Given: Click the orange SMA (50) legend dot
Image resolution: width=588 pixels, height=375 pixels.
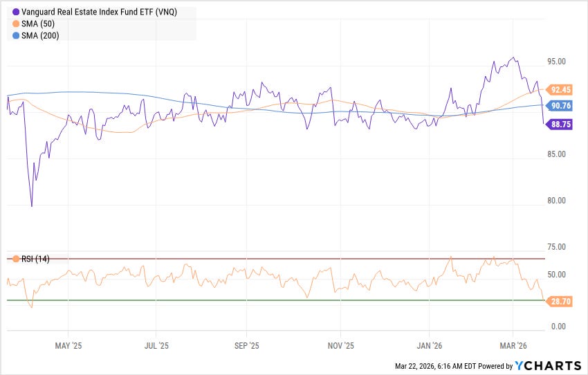Looking at the screenshot, I should 16,24.
